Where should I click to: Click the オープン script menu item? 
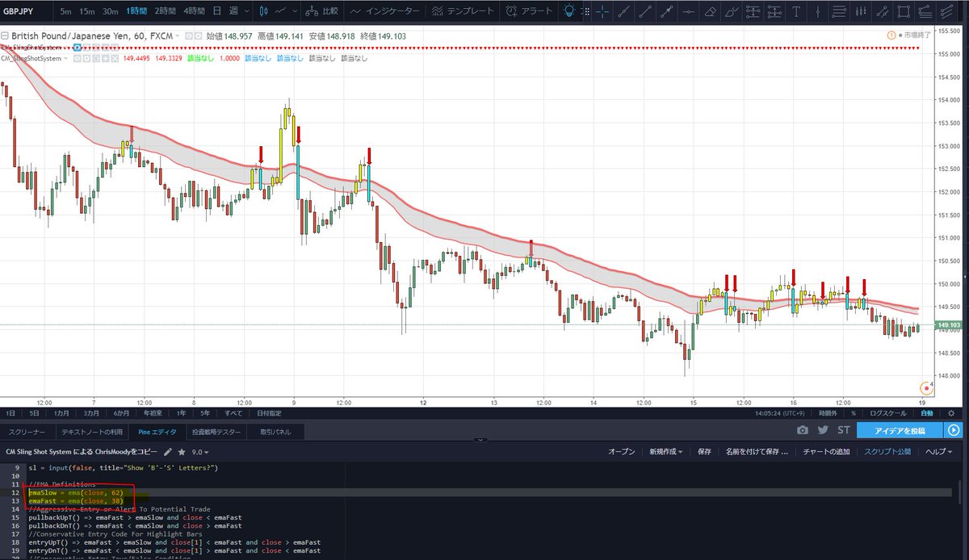tap(622, 452)
